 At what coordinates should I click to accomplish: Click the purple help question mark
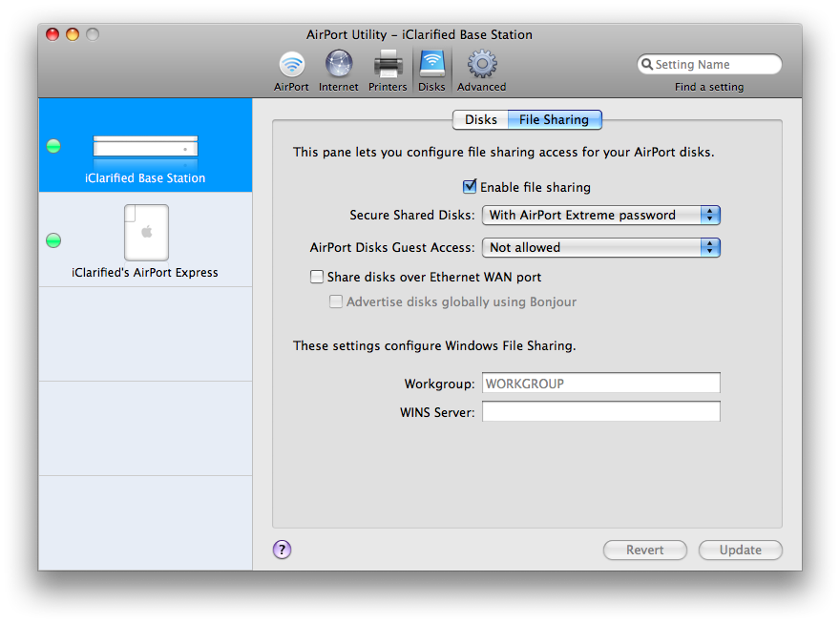(282, 550)
